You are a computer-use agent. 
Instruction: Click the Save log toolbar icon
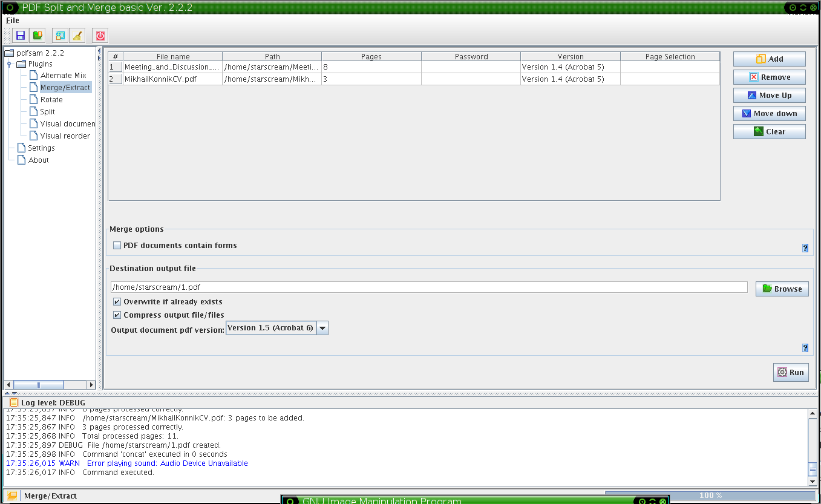click(60, 36)
